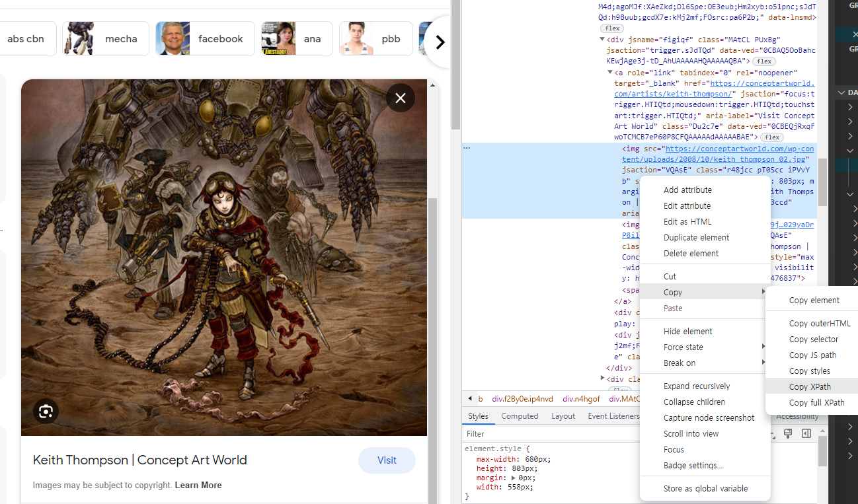The width and height of the screenshot is (858, 504).
Task: Choose Copy selector
Action: [x=813, y=339]
